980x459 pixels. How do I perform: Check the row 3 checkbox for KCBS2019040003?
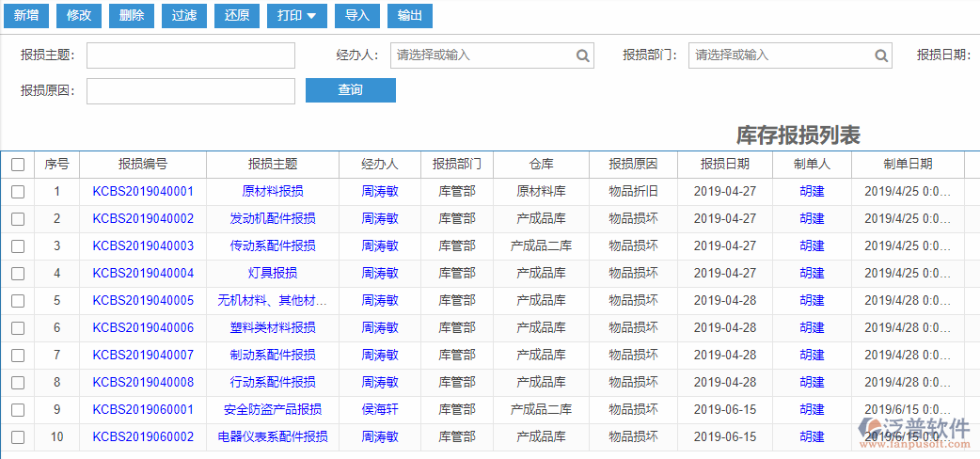pyautogui.click(x=18, y=246)
